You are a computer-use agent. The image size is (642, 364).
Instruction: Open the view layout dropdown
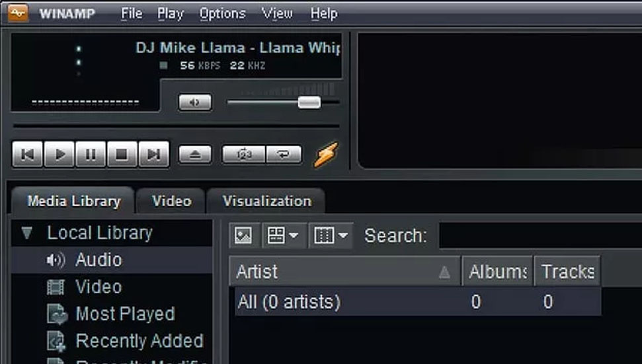click(284, 236)
